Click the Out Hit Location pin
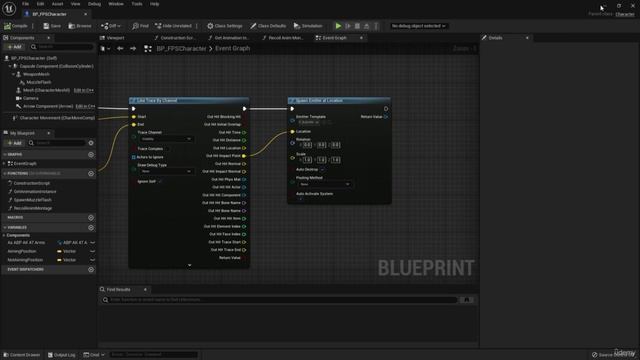Image resolution: width=640 pixels, height=360 pixels. pos(244,148)
